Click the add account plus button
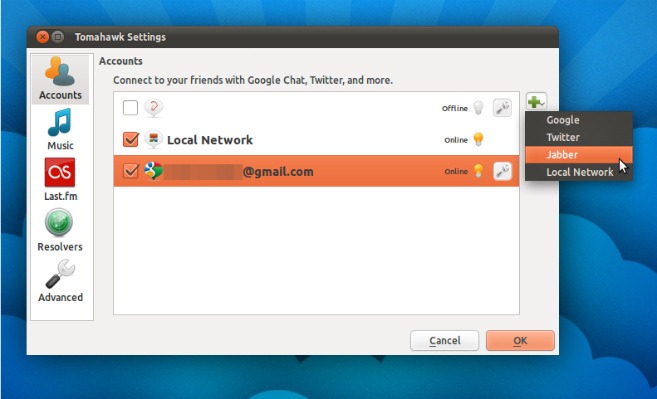Viewport: 657px width, 399px height. pos(536,101)
